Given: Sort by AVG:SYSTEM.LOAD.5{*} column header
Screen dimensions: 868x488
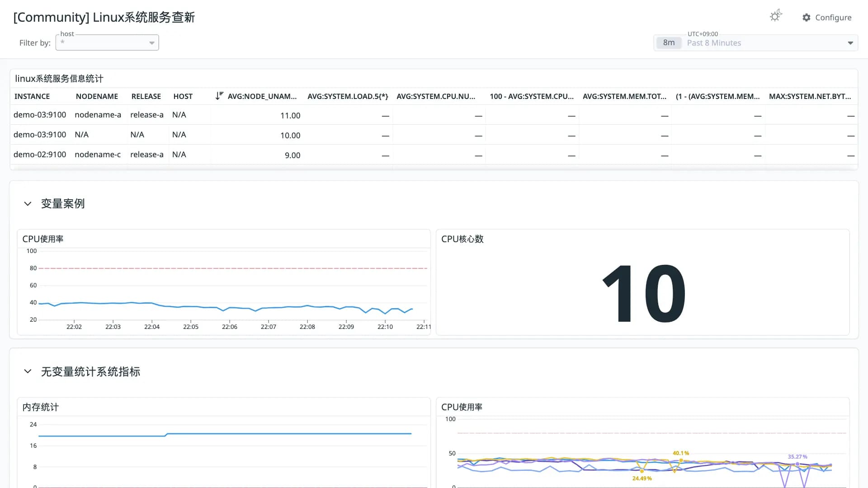Looking at the screenshot, I should coord(348,96).
